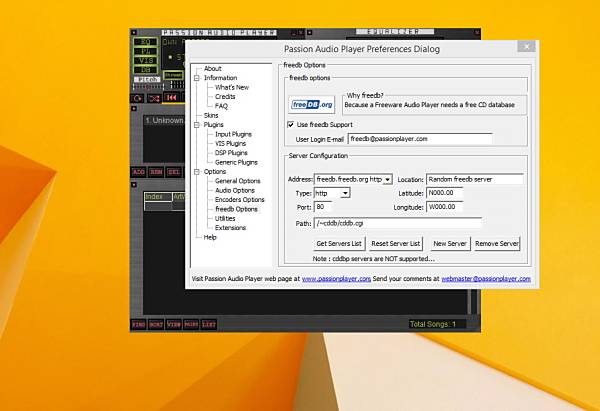Open the Type dropdown showing http

pyautogui.click(x=345, y=193)
